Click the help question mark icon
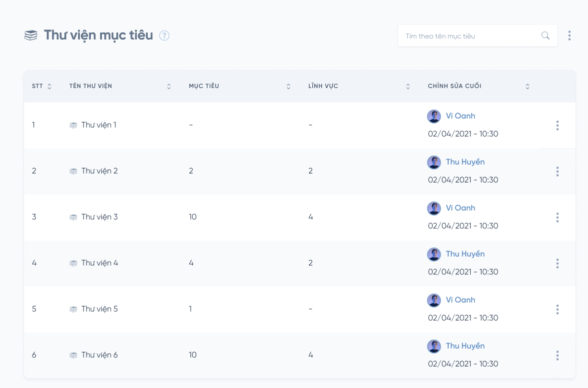 164,35
